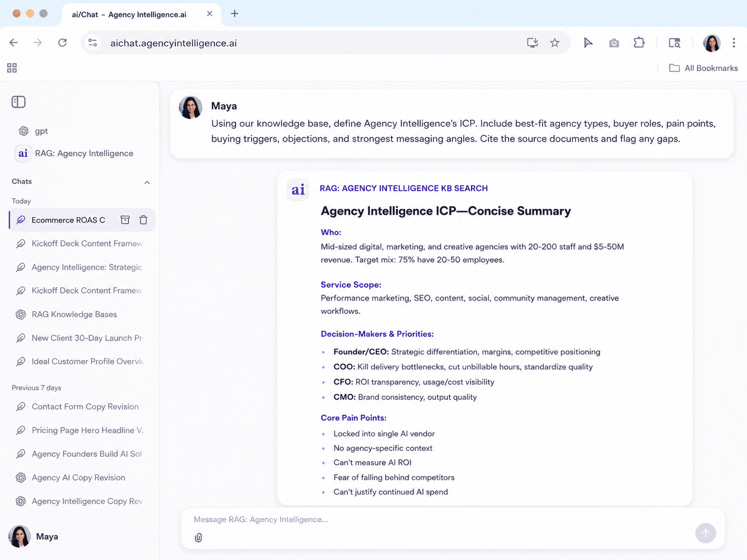Go forward in browser history

point(38,43)
